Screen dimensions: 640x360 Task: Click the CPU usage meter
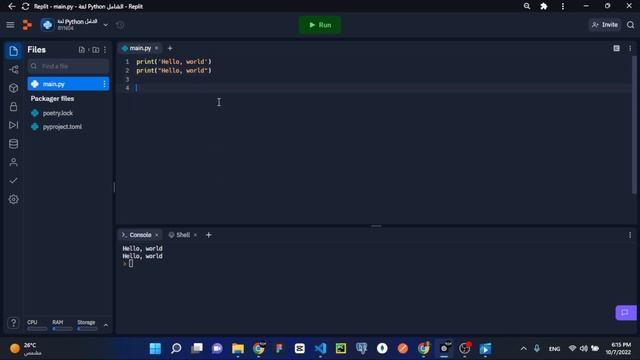pyautogui.click(x=37, y=325)
